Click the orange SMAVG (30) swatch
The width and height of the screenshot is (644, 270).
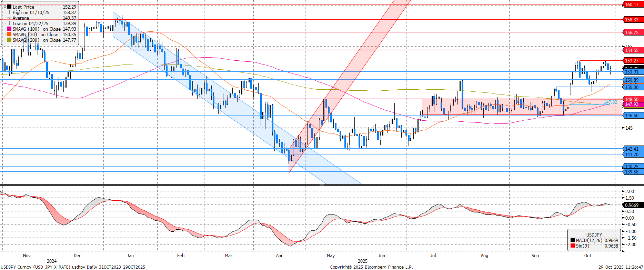pyautogui.click(x=9, y=34)
